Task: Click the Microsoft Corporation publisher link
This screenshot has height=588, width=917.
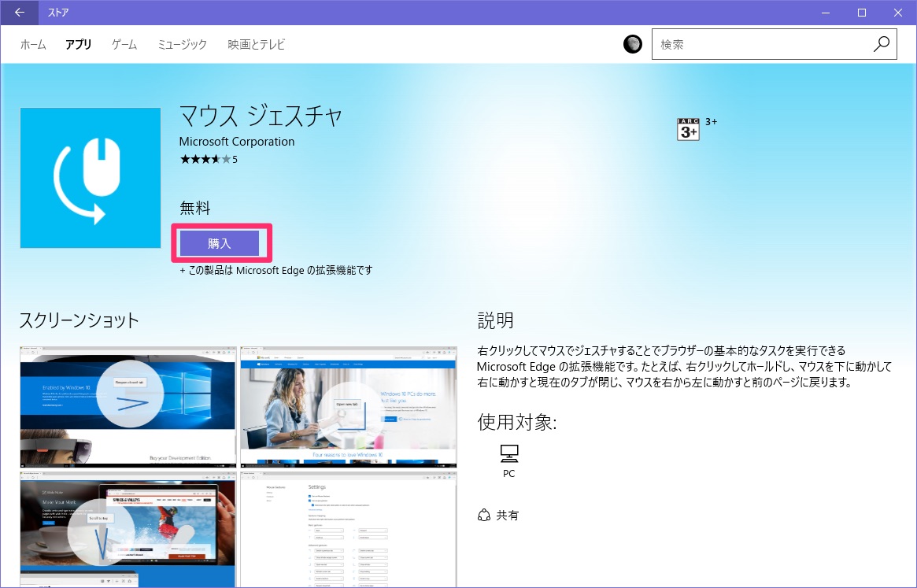Action: 237,142
